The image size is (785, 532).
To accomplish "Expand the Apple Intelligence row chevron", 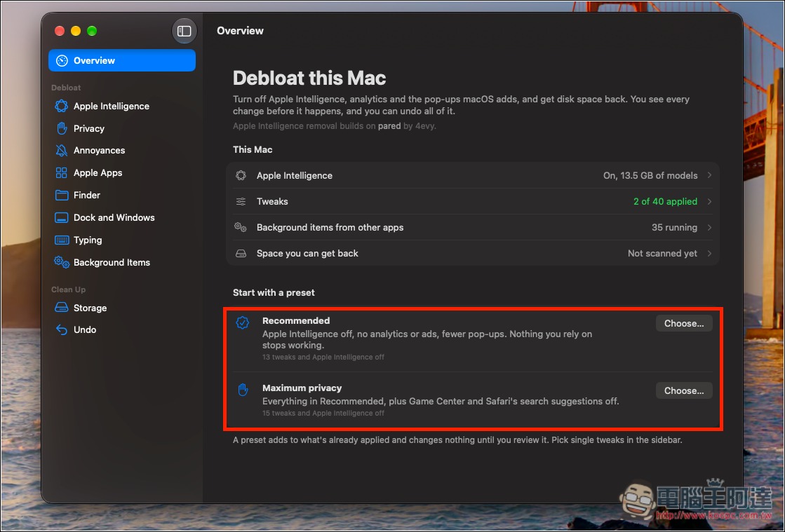I will [x=709, y=175].
